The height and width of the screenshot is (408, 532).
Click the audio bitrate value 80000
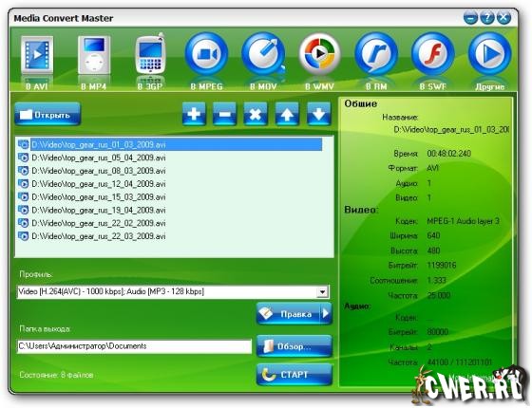pos(437,332)
